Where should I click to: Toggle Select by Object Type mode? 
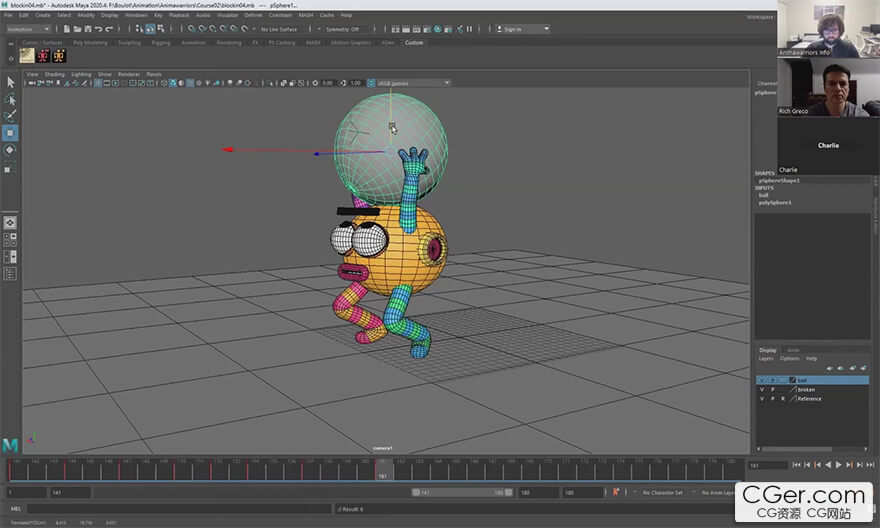[150, 29]
